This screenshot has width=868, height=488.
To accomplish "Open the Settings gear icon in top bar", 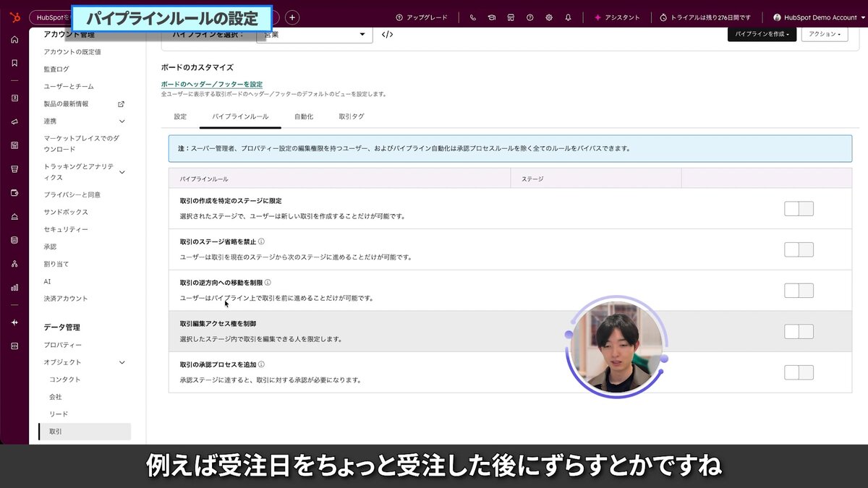I will [550, 17].
